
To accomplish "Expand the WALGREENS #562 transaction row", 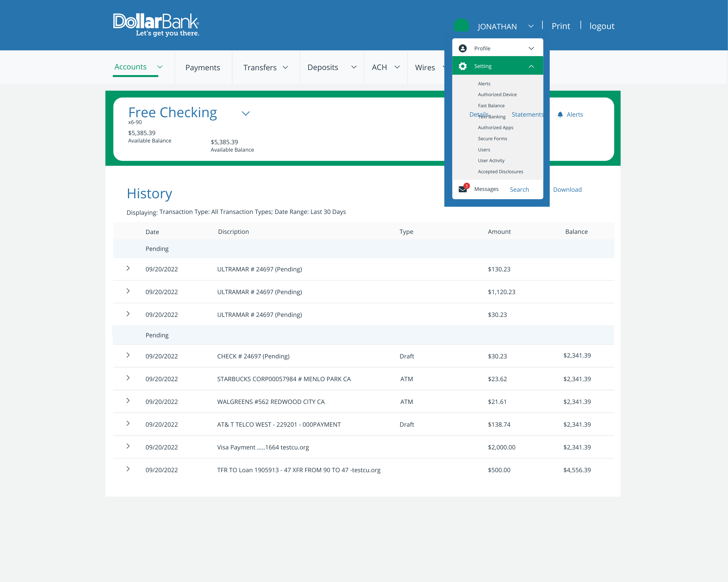I will (x=128, y=401).
